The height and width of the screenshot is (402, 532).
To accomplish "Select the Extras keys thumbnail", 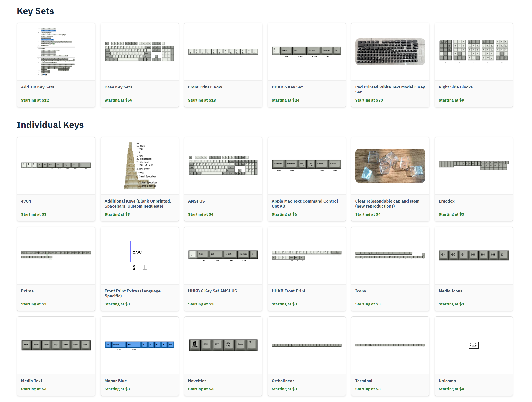I will click(56, 255).
